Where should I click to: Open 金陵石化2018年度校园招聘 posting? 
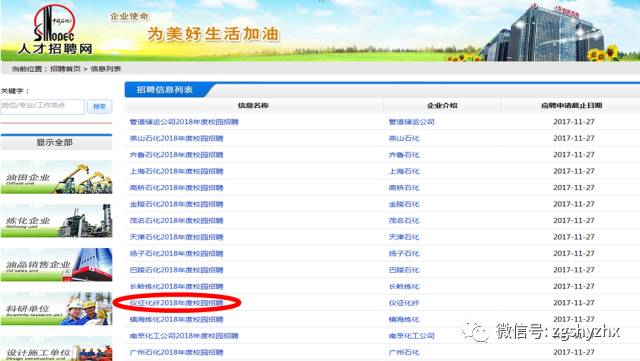pyautogui.click(x=177, y=204)
